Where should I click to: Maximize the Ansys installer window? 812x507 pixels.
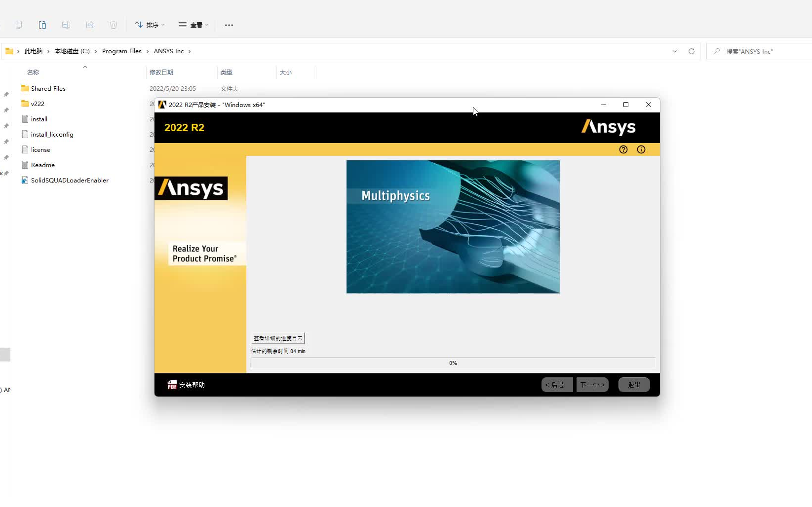pos(626,105)
